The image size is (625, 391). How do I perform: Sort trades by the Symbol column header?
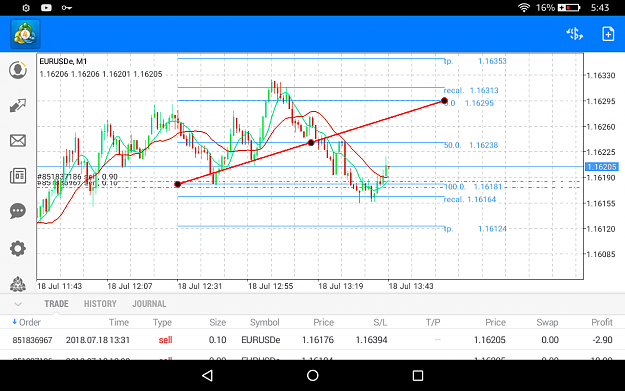(265, 322)
